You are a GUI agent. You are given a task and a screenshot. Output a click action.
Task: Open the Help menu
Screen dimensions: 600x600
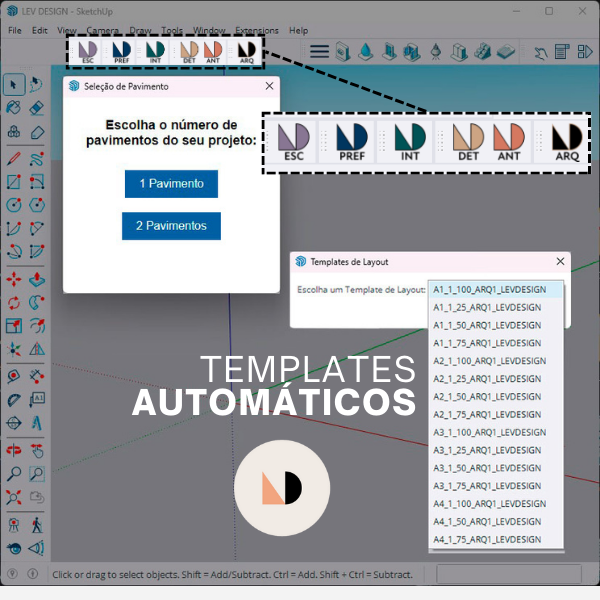coord(298,30)
